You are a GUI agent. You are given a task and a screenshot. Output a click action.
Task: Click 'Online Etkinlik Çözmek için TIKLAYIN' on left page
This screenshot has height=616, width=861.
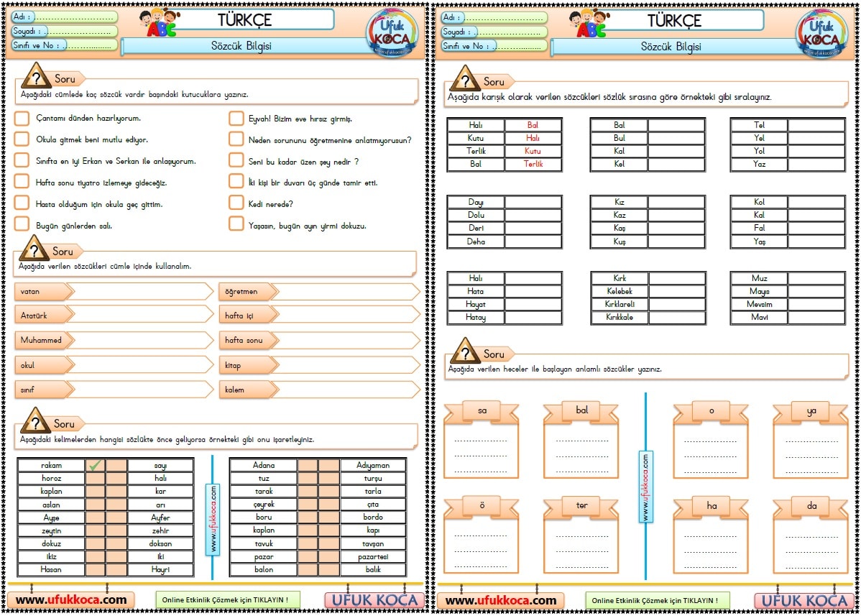coord(228,600)
